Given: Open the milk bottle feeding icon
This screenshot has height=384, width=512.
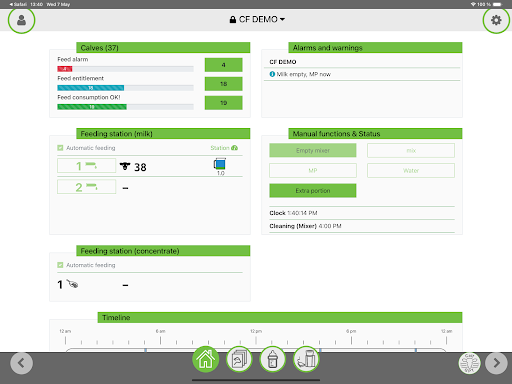Looking at the screenshot, I should point(273,360).
